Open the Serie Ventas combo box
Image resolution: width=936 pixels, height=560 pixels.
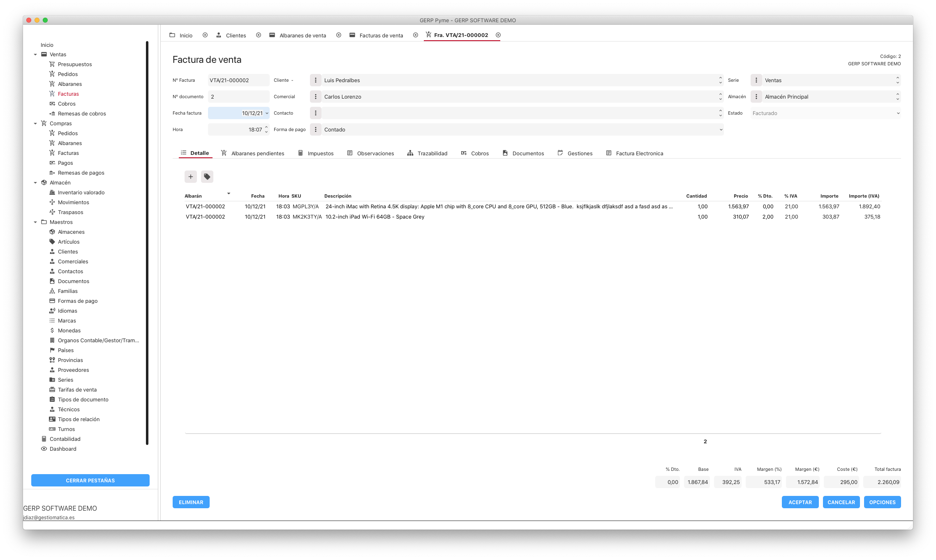(832, 80)
